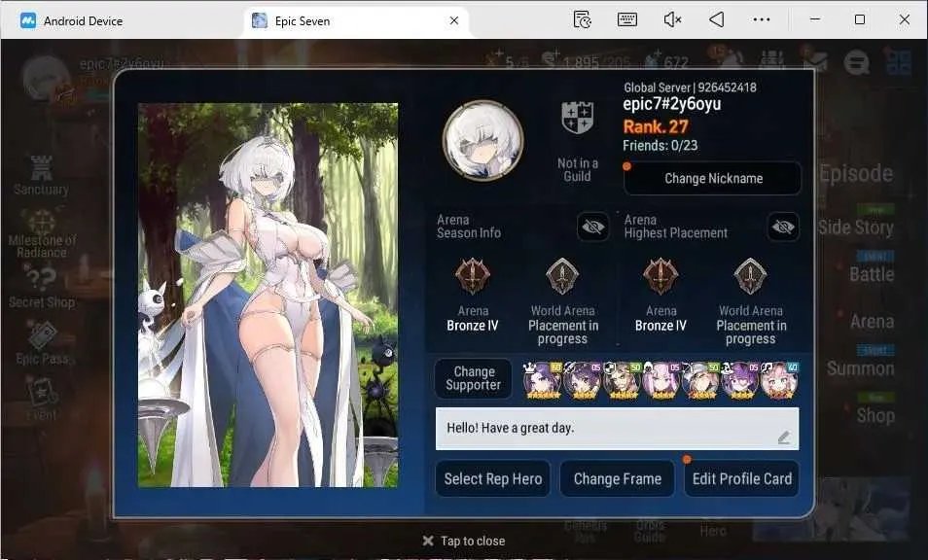
Task: Open the emulator keyboard mapping icon
Action: (x=626, y=19)
